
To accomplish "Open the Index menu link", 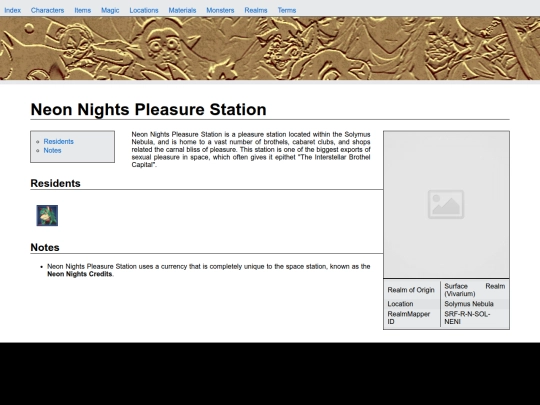I will 12,10.
